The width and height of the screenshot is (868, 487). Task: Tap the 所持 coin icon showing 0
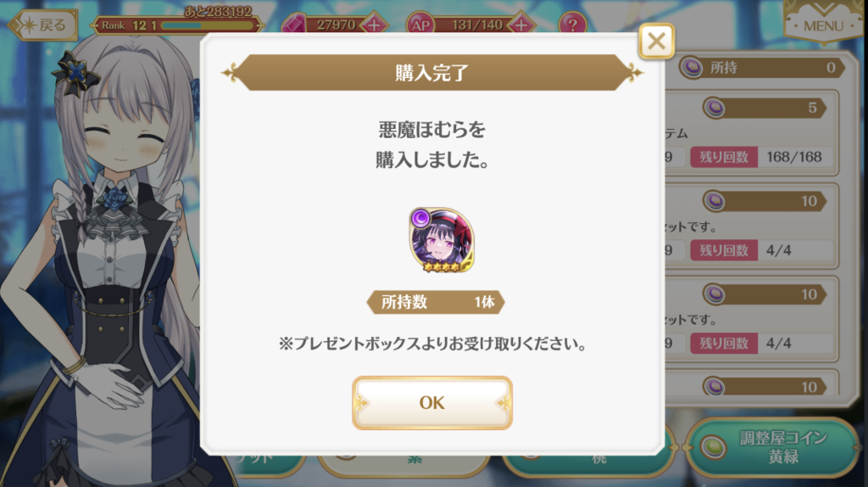692,68
